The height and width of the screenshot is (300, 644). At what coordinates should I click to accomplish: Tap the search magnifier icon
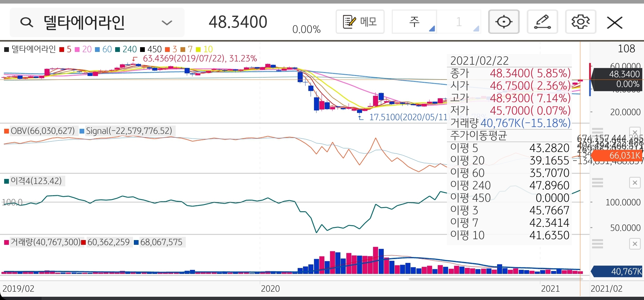point(26,22)
